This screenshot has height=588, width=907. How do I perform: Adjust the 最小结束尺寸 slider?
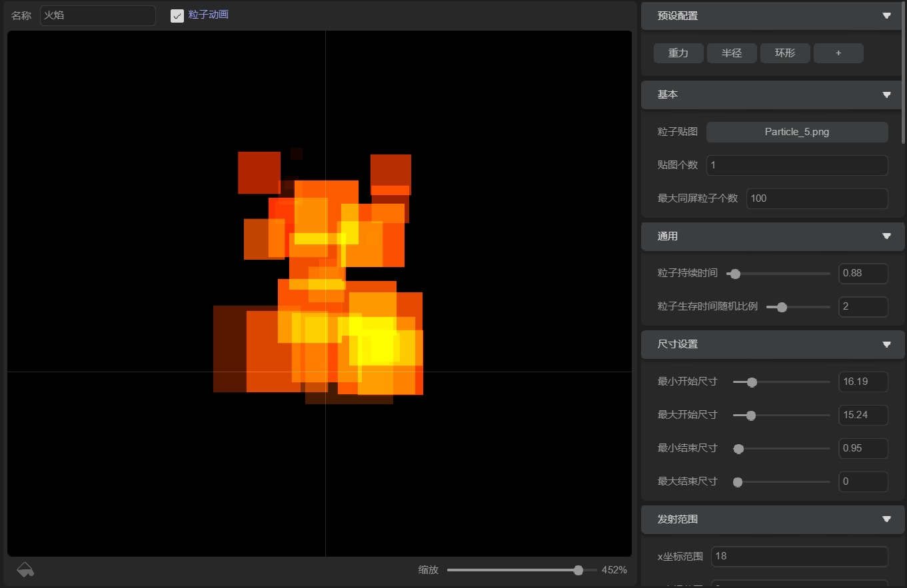coord(782,449)
